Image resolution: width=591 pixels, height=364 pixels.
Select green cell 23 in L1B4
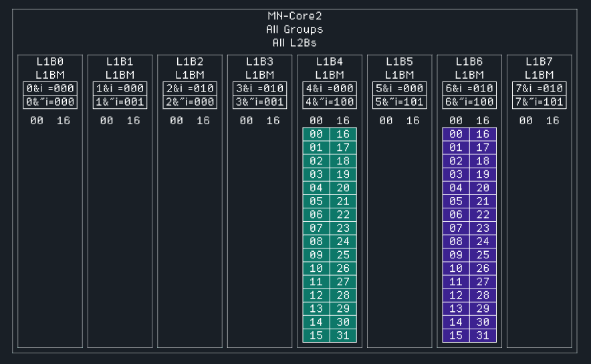click(x=343, y=228)
